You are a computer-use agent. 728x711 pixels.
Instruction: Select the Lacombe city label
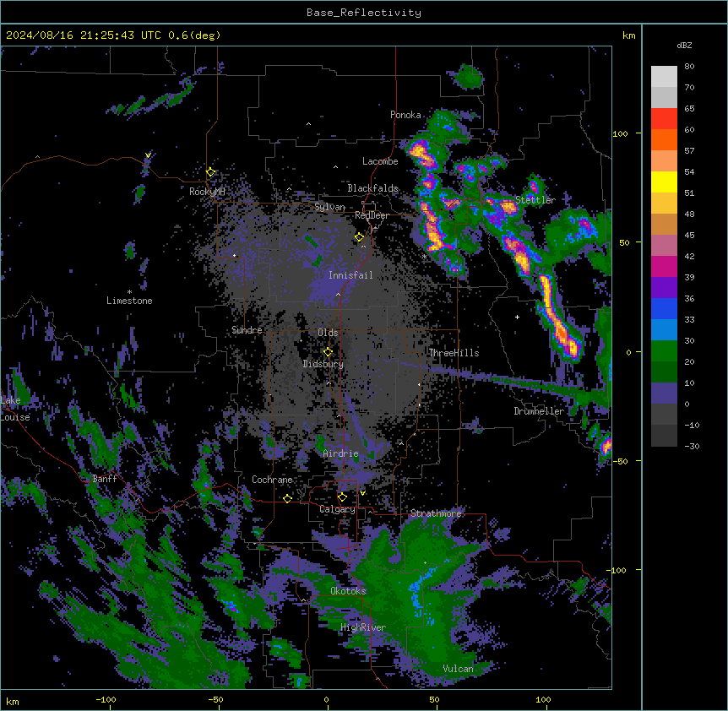point(380,161)
